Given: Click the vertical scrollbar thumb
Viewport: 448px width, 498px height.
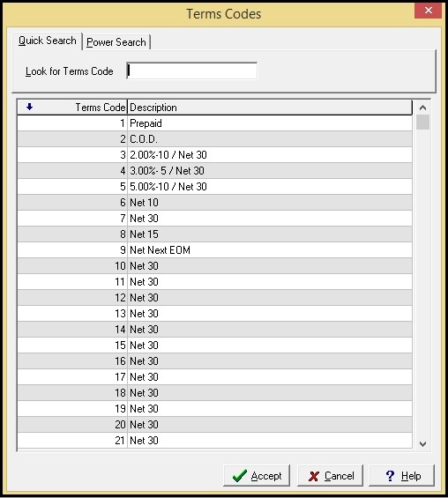Looking at the screenshot, I should pos(422,123).
